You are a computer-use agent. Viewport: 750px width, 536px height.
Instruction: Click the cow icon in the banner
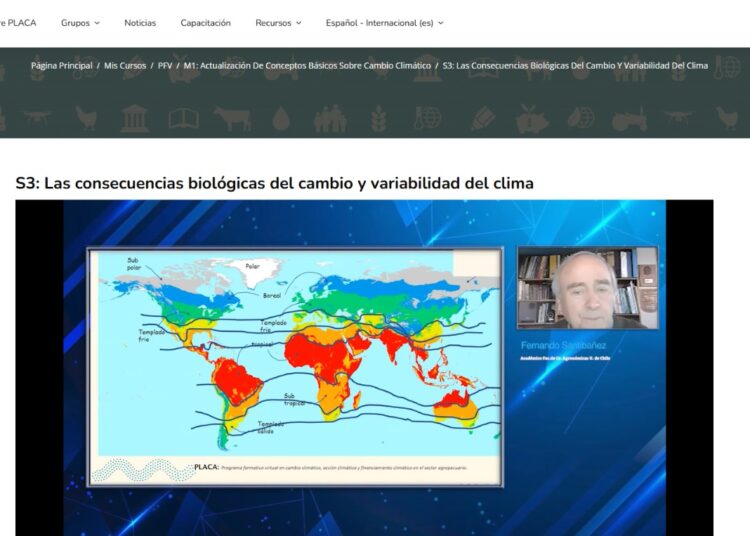[x=232, y=119]
